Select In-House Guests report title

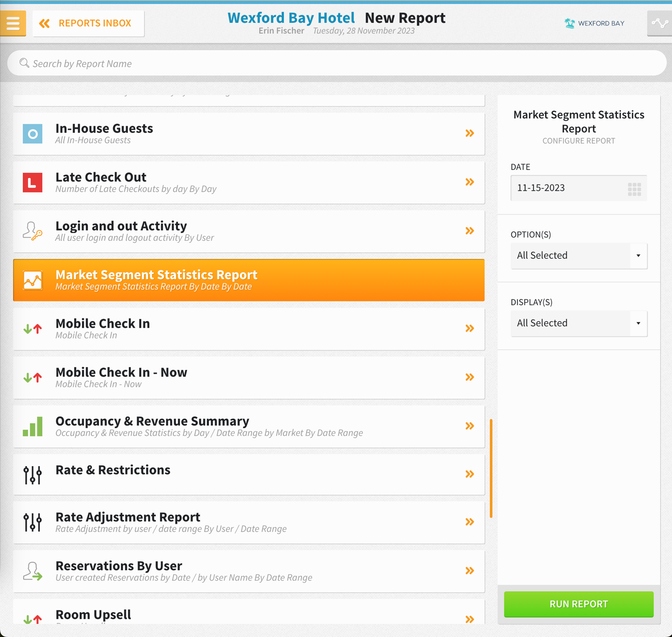click(x=104, y=128)
